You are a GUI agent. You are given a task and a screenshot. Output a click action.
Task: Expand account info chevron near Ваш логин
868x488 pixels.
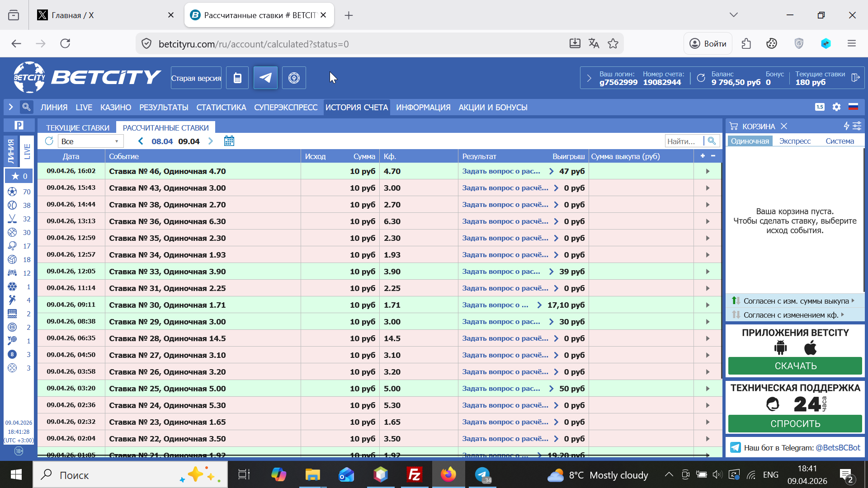coord(589,78)
